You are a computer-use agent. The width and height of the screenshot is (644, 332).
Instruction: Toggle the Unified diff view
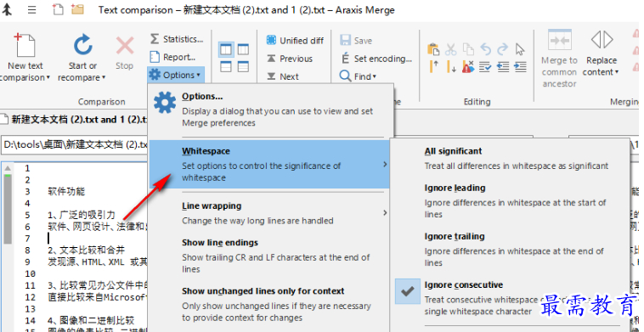tap(295, 40)
